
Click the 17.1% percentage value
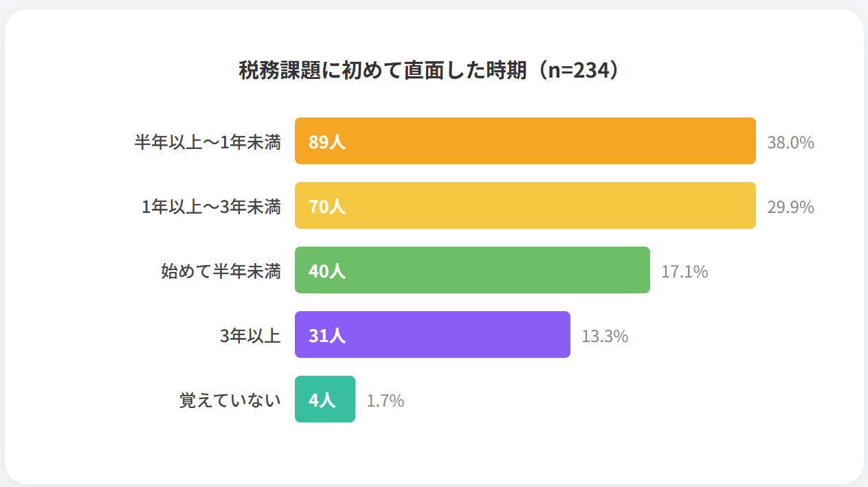(685, 272)
